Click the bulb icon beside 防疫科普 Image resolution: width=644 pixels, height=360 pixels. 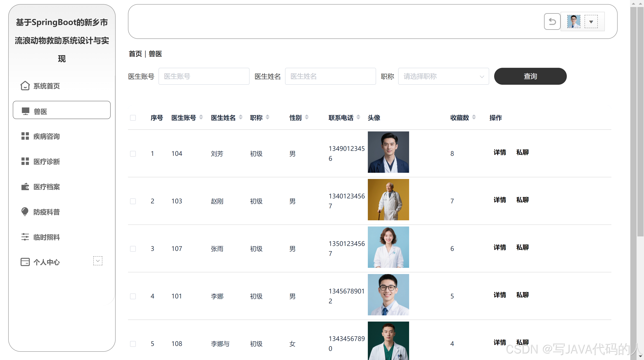pyautogui.click(x=25, y=212)
